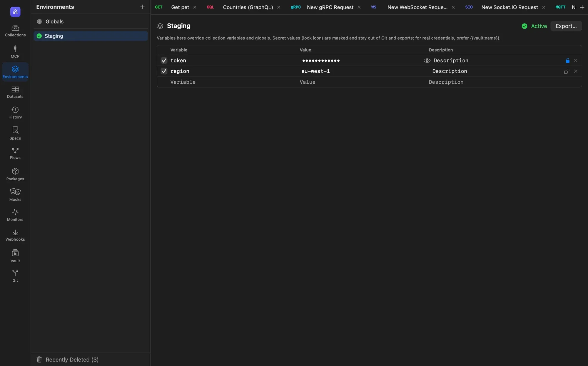The image size is (588, 366).
Task: Open the Collections sidebar section
Action: (15, 31)
